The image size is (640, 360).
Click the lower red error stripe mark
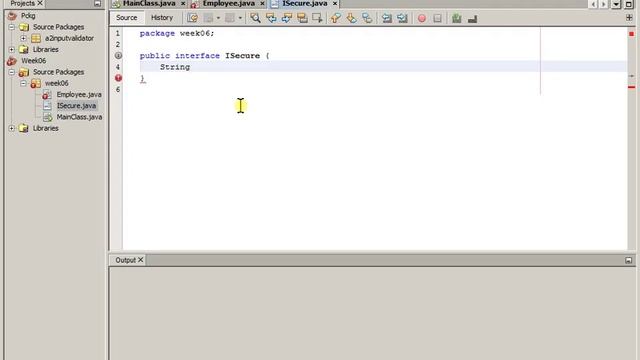pos(631,87)
